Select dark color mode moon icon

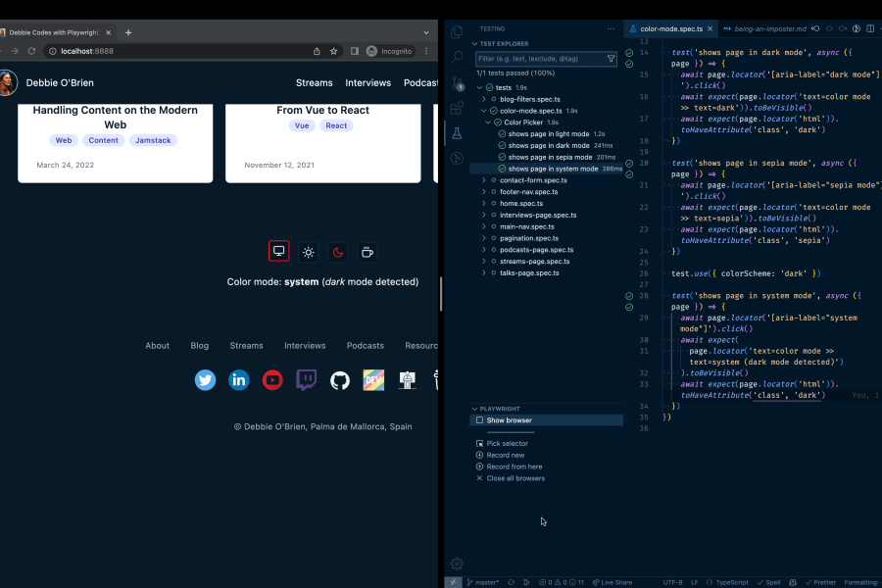pos(337,252)
